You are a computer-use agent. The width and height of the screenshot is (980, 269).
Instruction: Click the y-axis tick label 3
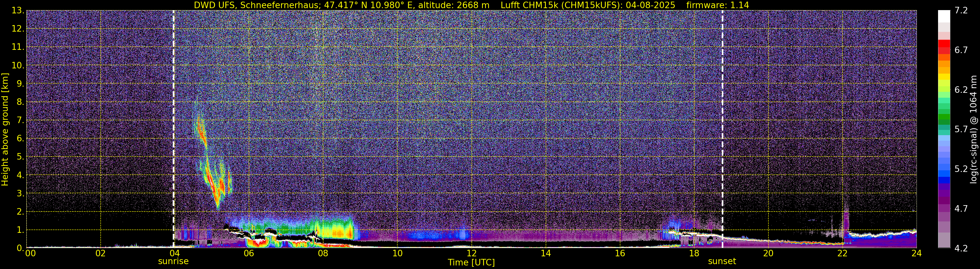[20, 193]
